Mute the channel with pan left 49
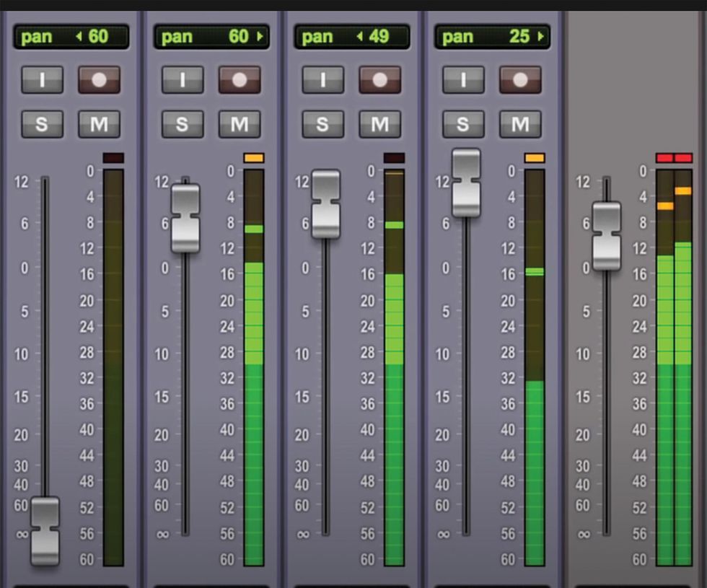707x588 pixels. (x=379, y=124)
